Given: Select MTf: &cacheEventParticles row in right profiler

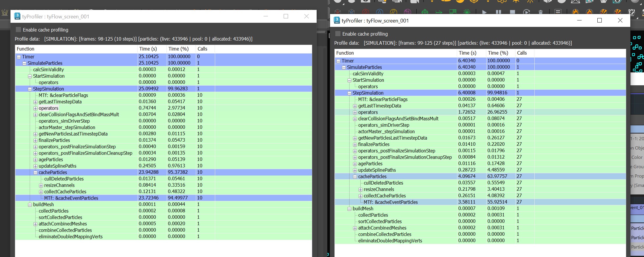Looking at the screenshot, I should pos(390,202).
